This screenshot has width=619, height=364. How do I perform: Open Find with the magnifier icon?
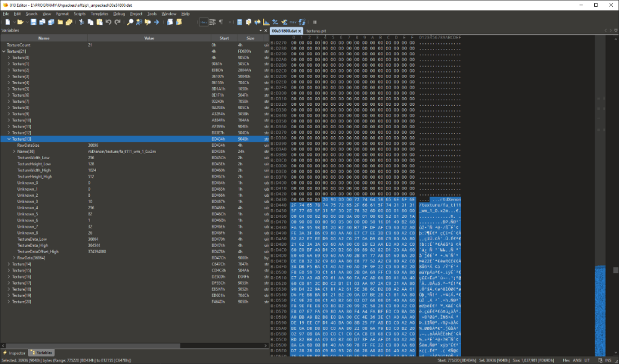pyautogui.click(x=130, y=22)
